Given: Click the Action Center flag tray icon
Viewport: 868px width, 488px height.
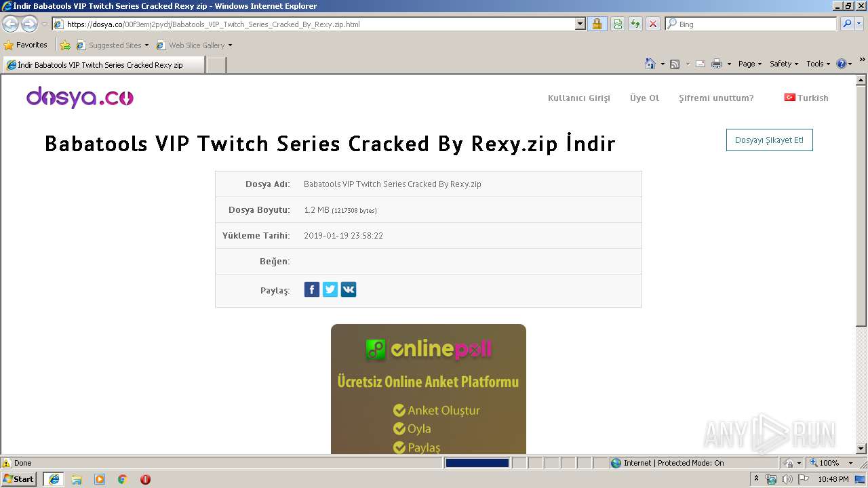Looking at the screenshot, I should (x=803, y=479).
